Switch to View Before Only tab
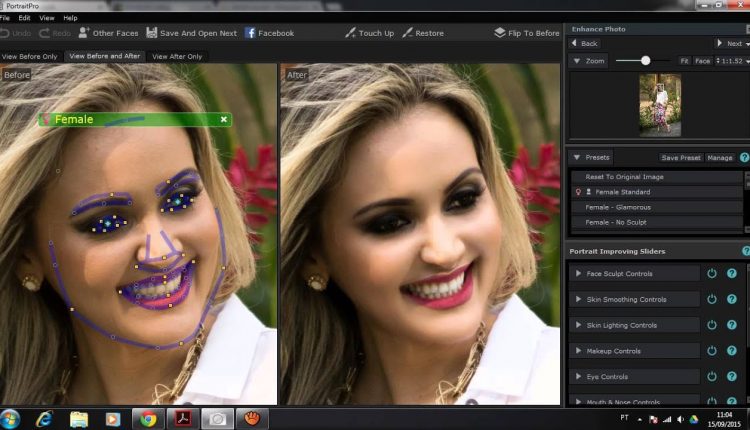The image size is (750, 430). click(29, 56)
